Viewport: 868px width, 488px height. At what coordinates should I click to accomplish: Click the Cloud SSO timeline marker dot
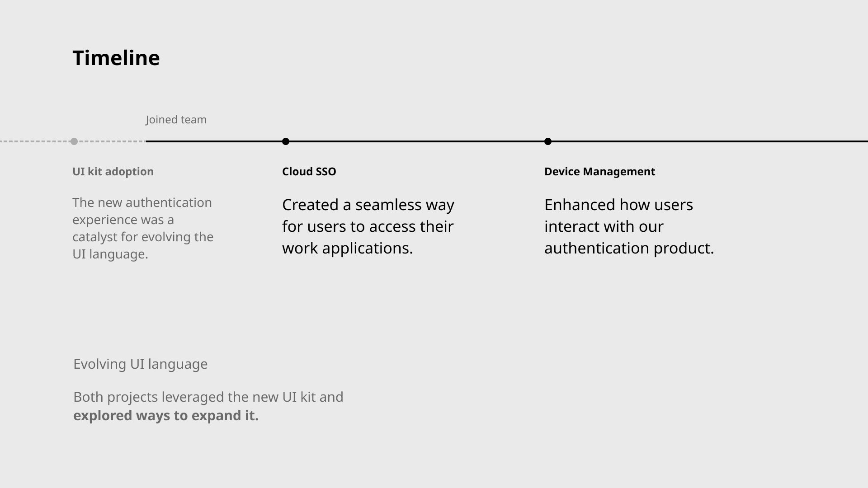(x=286, y=141)
